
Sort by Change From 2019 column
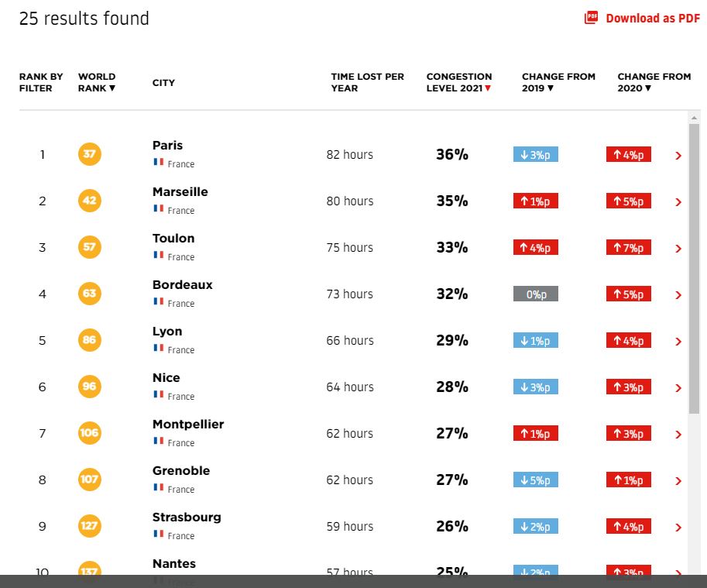click(558, 82)
